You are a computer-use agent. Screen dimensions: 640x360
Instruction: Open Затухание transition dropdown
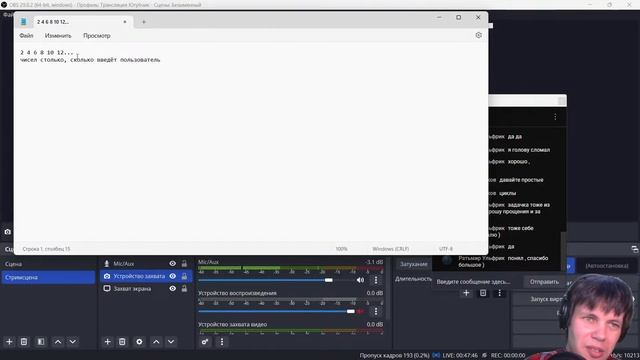click(x=413, y=264)
